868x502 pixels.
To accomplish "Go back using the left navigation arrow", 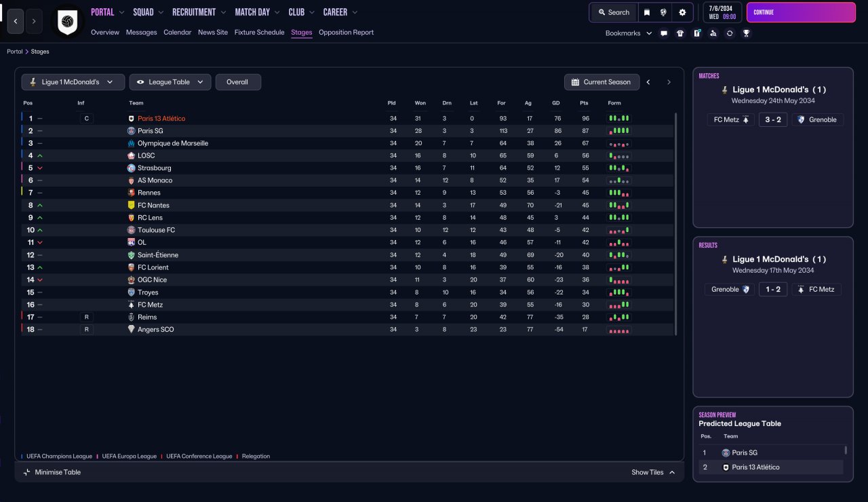I will pyautogui.click(x=16, y=22).
